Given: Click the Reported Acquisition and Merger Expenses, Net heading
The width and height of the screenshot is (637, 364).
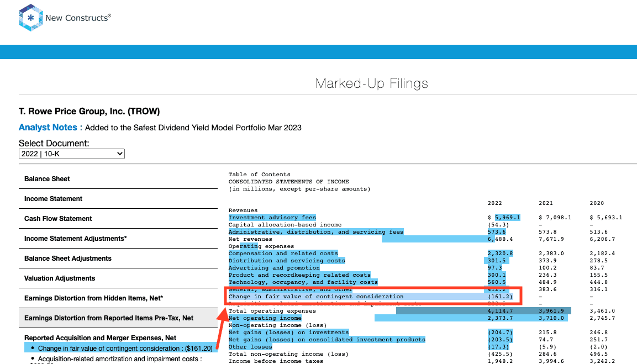Looking at the screenshot, I should pyautogui.click(x=101, y=338).
